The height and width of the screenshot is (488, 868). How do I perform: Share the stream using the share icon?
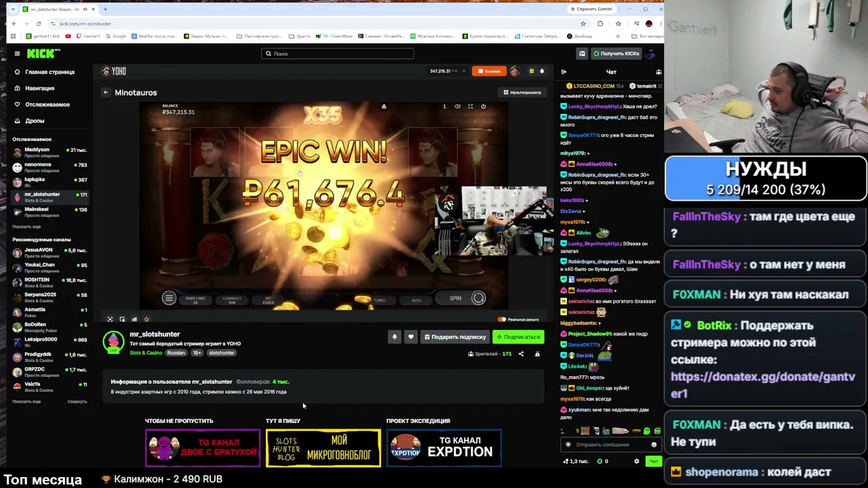click(x=521, y=354)
